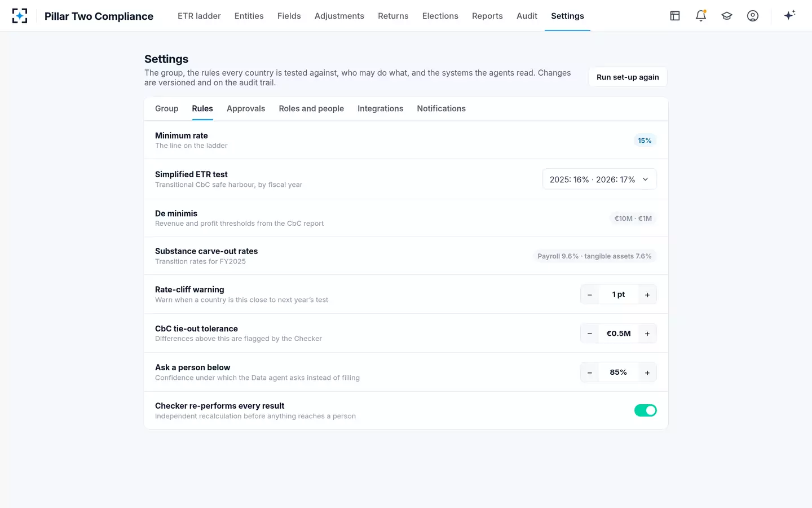Image resolution: width=812 pixels, height=508 pixels.
Task: Open the Audit nav item
Action: coord(527,16)
